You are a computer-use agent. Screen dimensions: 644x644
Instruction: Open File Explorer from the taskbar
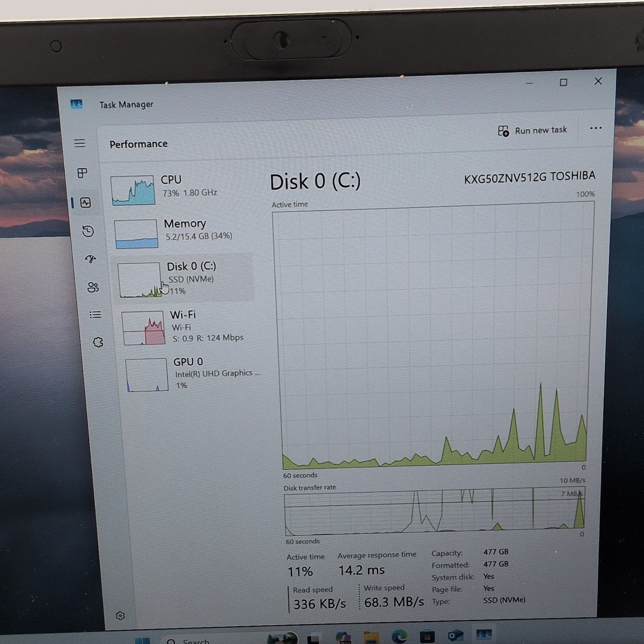pyautogui.click(x=371, y=637)
